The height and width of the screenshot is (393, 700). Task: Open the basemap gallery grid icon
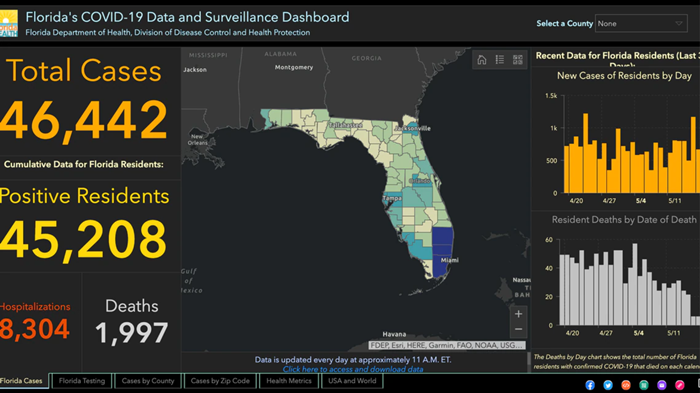pyautogui.click(x=517, y=60)
